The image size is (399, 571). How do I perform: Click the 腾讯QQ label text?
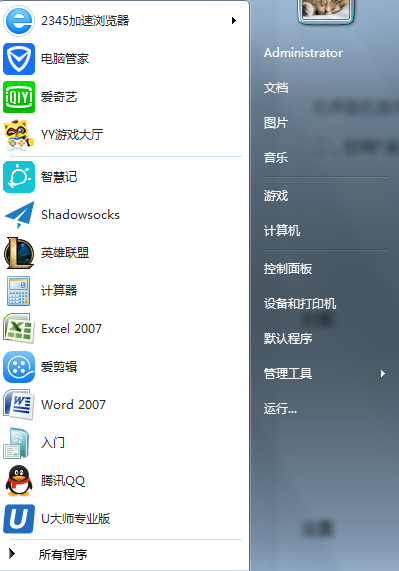coord(63,481)
